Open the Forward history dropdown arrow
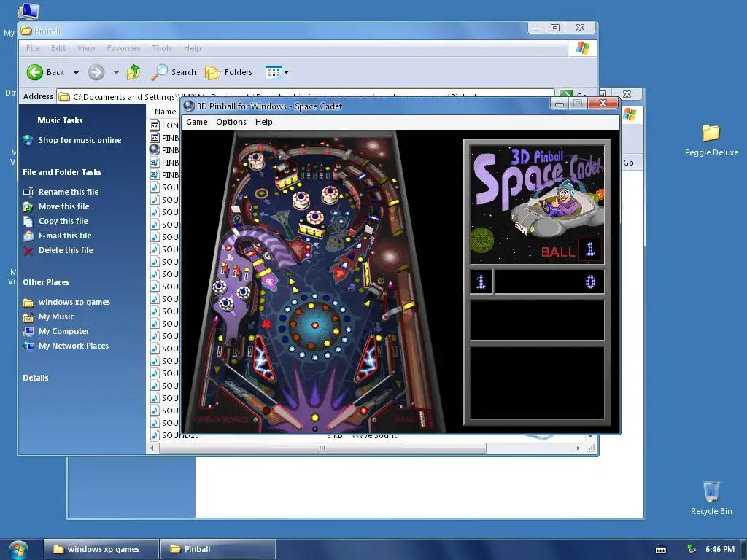The image size is (747, 560). tap(116, 73)
